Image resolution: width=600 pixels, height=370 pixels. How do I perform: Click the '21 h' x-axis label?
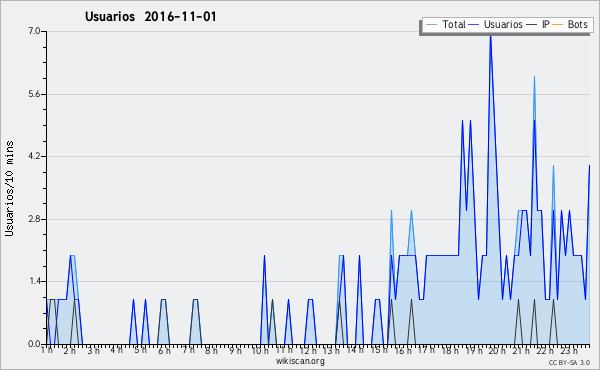[x=521, y=350]
